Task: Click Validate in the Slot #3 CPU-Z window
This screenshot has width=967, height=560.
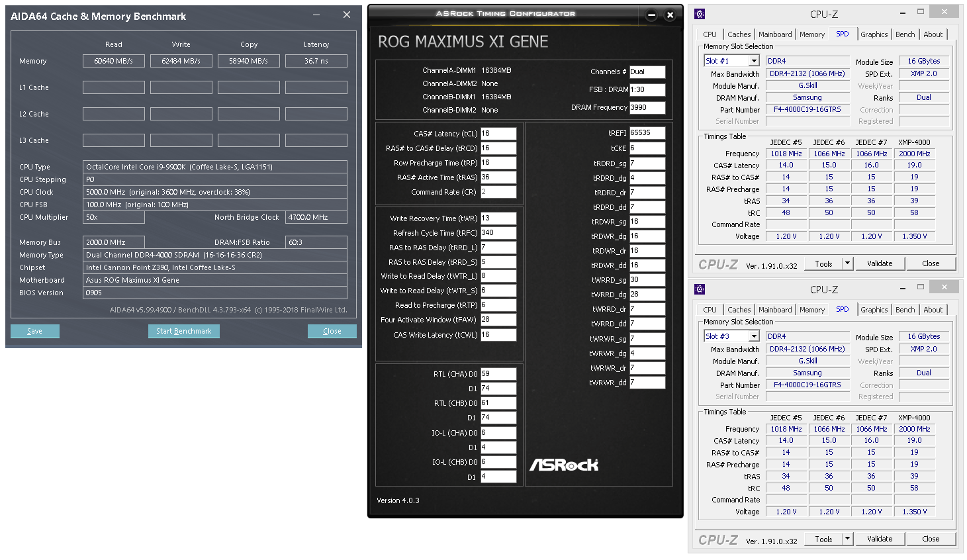Action: click(880, 539)
